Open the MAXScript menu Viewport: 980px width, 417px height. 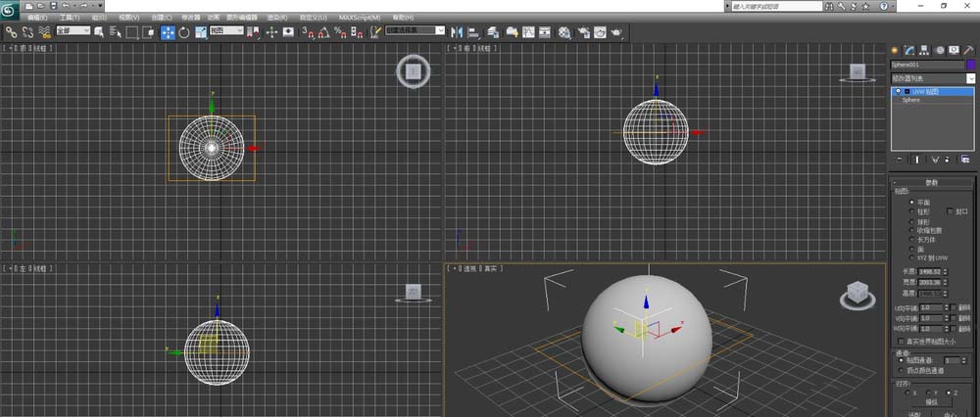(360, 18)
